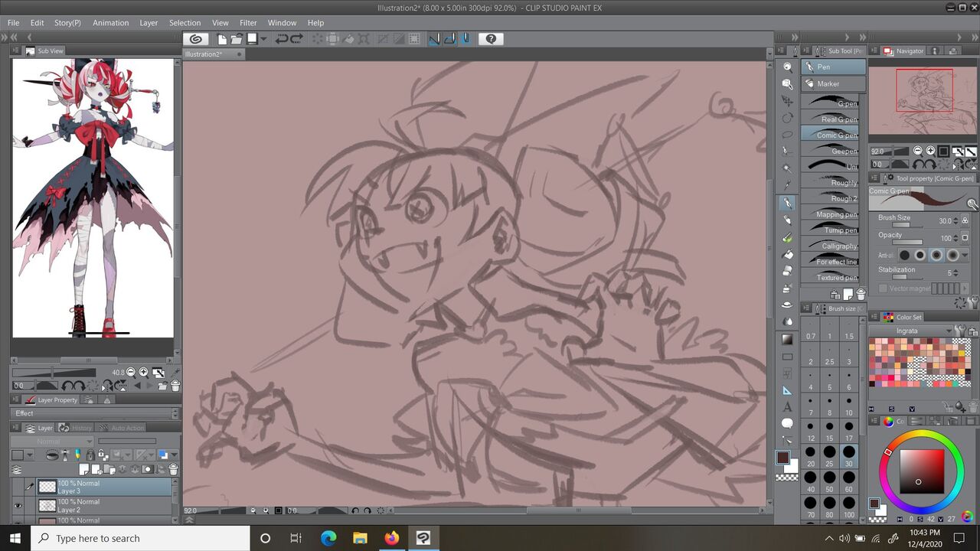Open the Filter menu
The image size is (980, 551).
click(248, 23)
